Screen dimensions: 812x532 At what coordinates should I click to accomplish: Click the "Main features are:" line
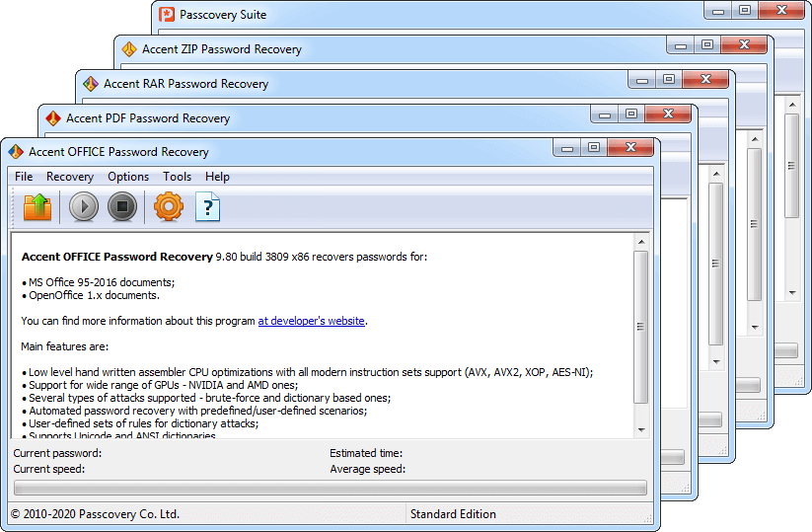(x=65, y=346)
